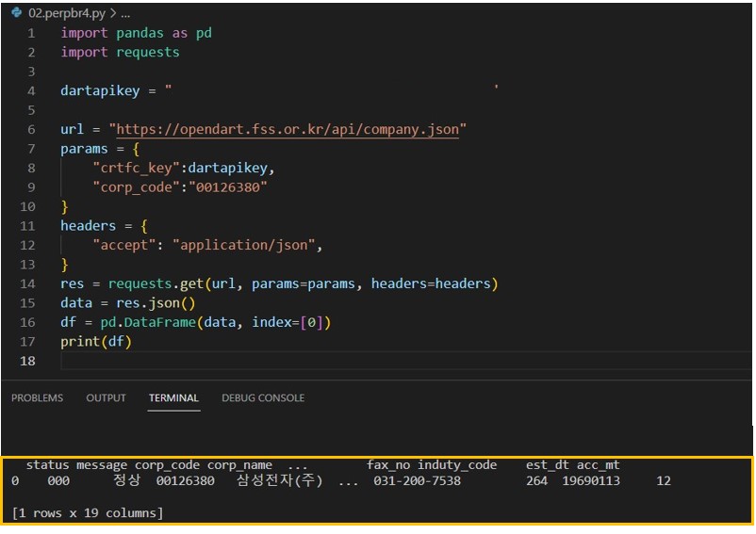Image resolution: width=756 pixels, height=534 pixels.
Task: Click res.json() on line 15
Action: point(156,303)
